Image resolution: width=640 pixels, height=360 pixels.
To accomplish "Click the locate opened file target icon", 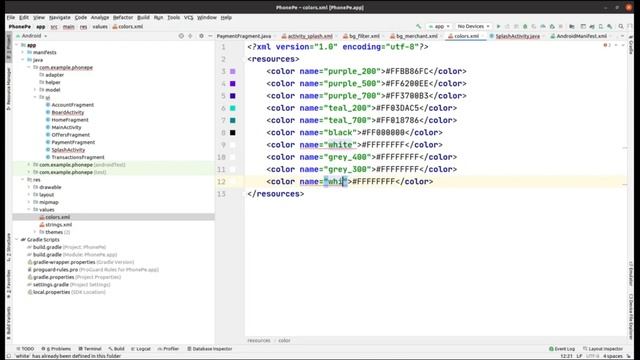I will 181,36.
